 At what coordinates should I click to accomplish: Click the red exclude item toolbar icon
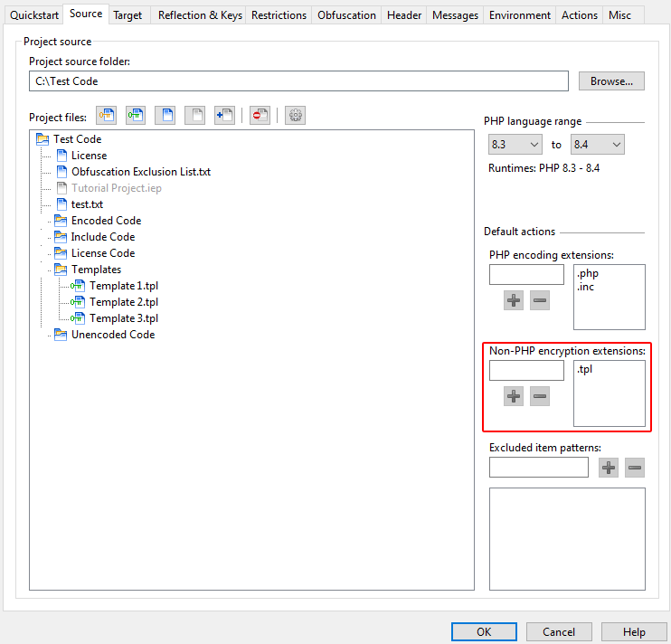(x=260, y=116)
